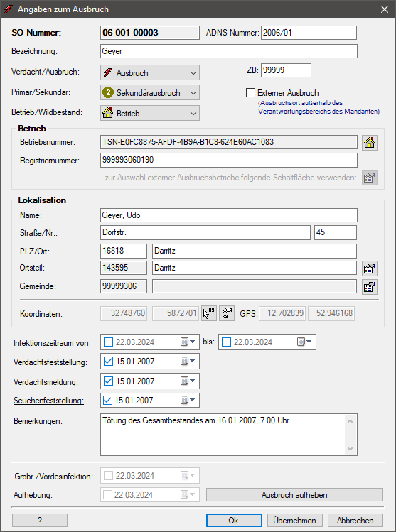
Task: Click the Gemeinde code 99999306
Action: point(124,286)
